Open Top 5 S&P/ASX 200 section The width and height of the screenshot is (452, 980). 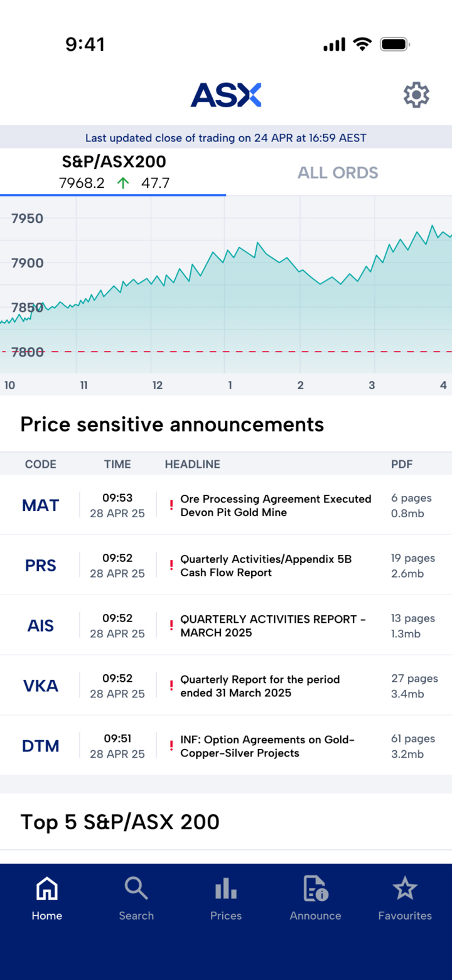coord(120,822)
